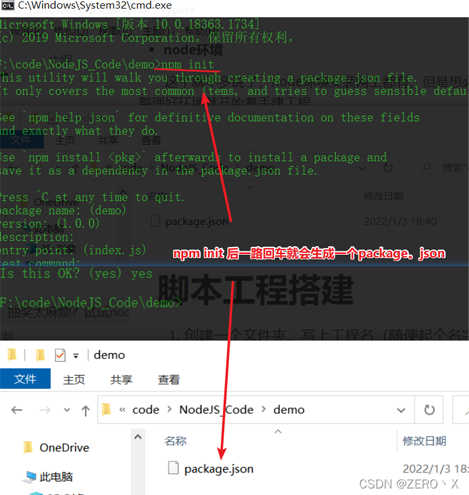The height and width of the screenshot is (495, 469).
Task: Click the Properties checkmark icon in title bar
Action: click(x=60, y=355)
